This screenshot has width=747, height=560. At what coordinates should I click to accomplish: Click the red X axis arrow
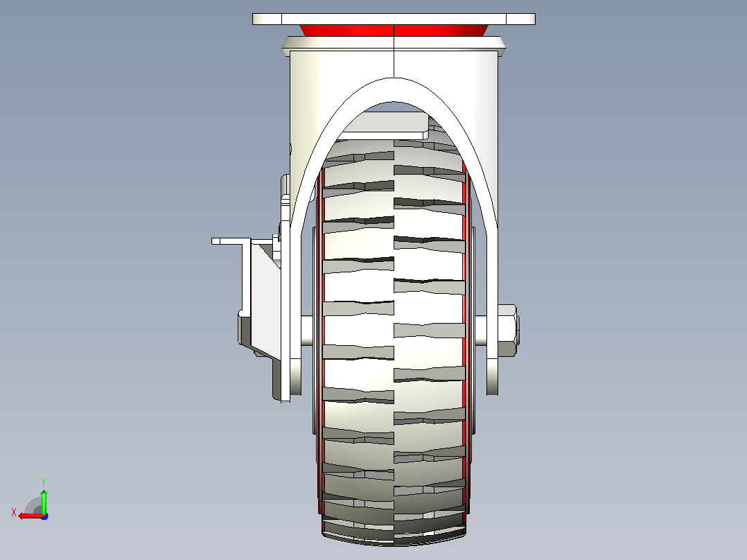click(x=31, y=516)
